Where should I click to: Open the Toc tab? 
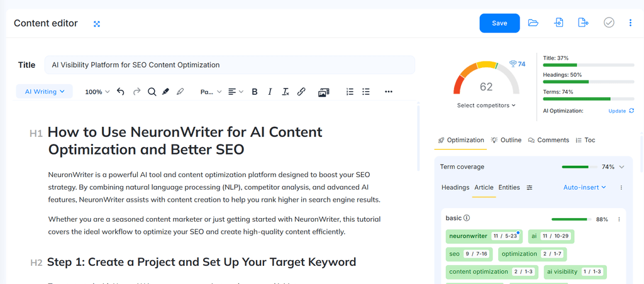click(586, 140)
